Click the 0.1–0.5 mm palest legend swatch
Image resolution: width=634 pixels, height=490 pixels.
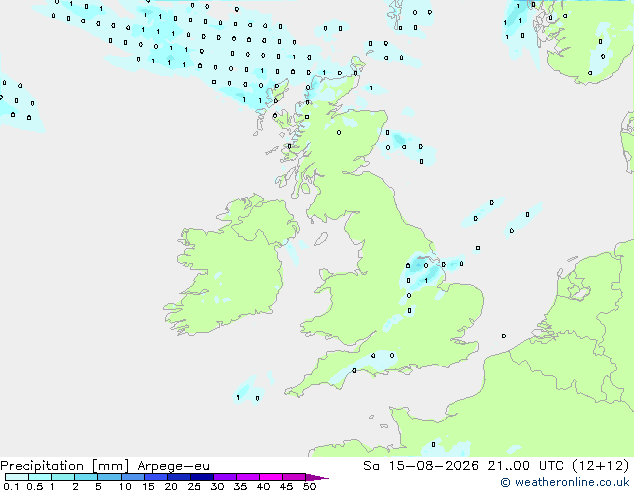pos(17,477)
